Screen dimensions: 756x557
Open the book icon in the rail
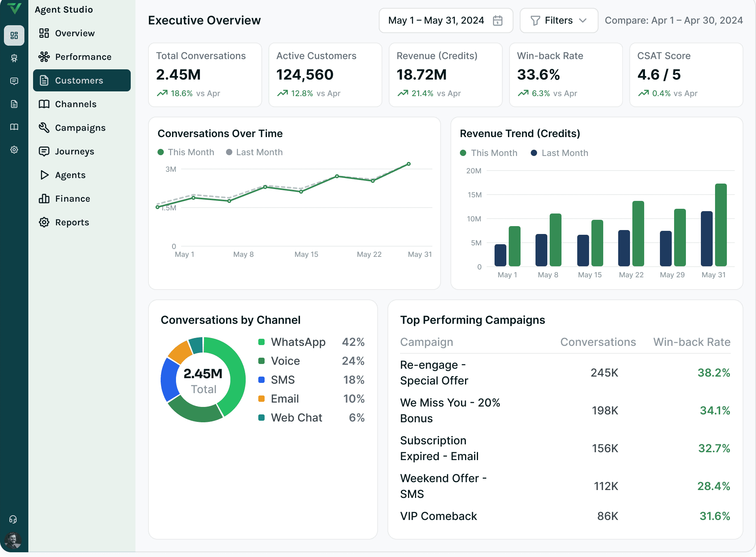click(14, 127)
